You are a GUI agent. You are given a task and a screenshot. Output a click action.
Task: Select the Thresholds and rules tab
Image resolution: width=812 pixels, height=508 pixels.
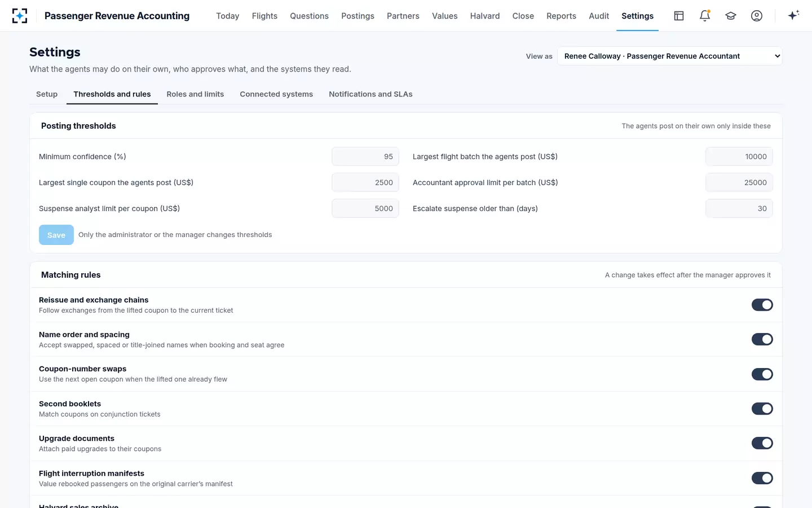[x=112, y=94]
